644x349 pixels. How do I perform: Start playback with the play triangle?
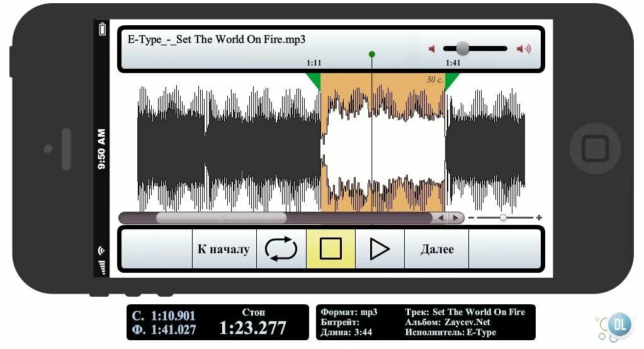[380, 249]
